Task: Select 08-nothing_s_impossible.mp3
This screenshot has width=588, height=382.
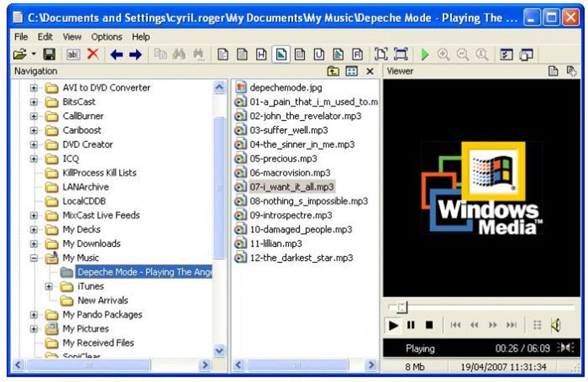Action: (309, 201)
